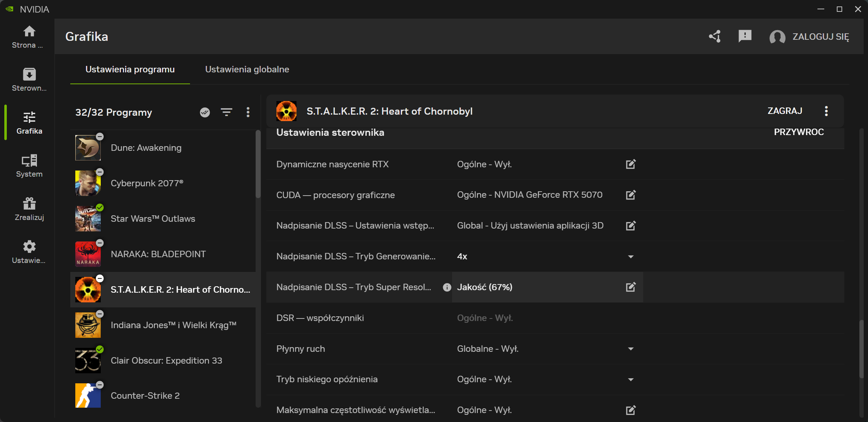
Task: Switch to Ustawienia globalne tab
Action: [247, 69]
